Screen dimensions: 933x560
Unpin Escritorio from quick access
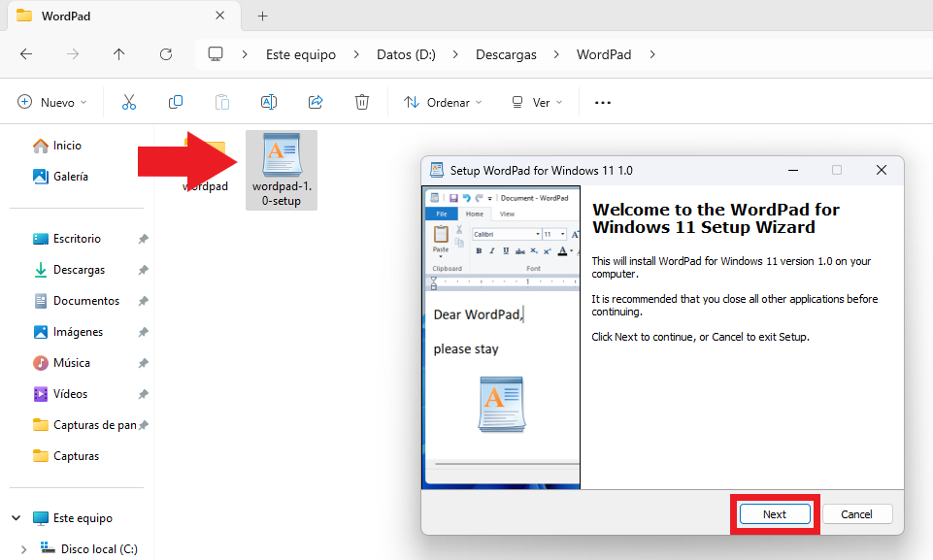pyautogui.click(x=144, y=239)
